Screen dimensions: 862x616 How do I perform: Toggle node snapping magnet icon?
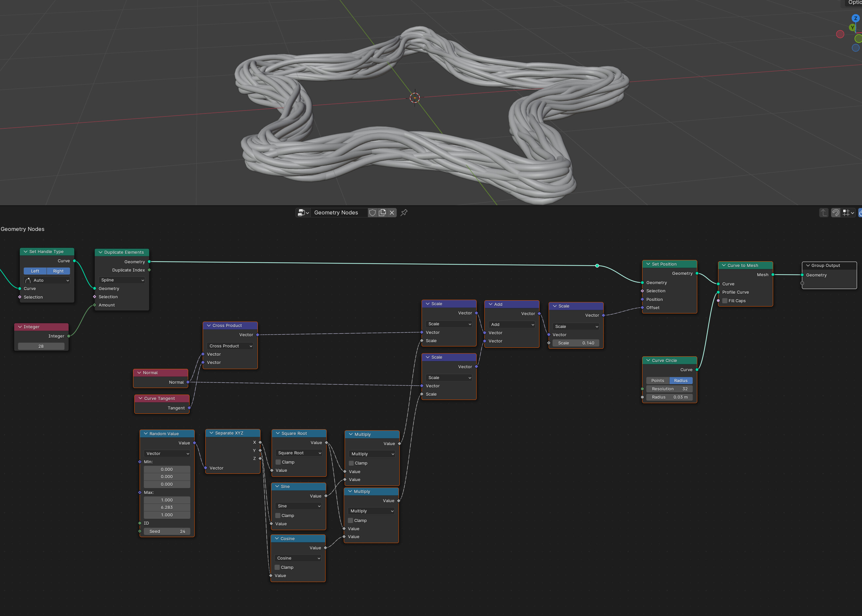(x=836, y=213)
